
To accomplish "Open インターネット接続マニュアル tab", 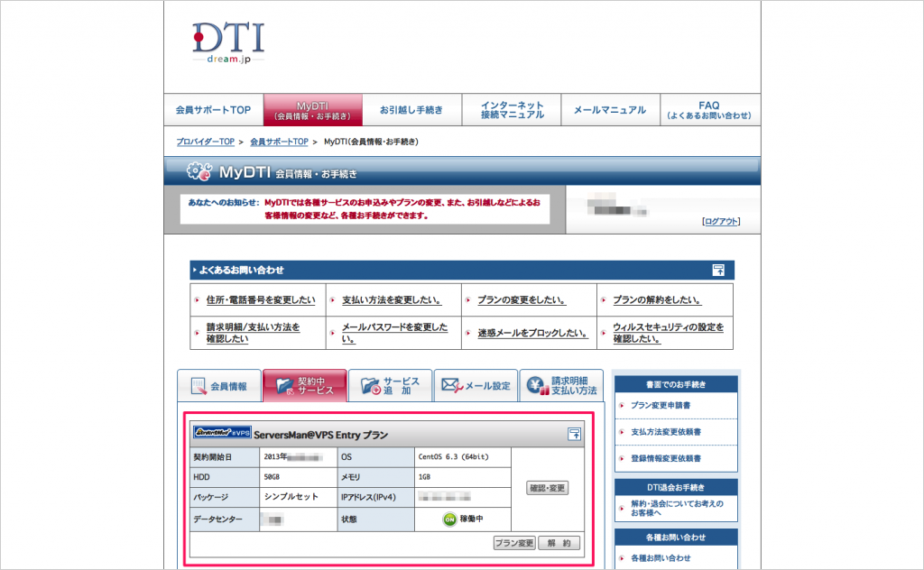I will tap(512, 110).
